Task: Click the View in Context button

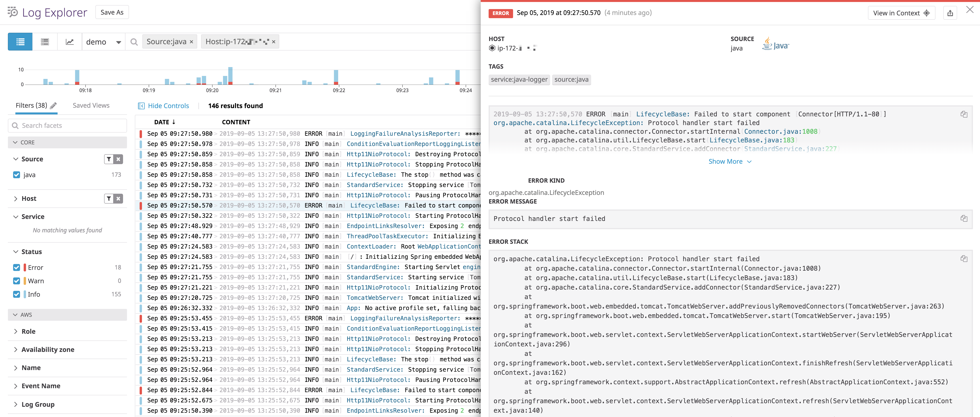Action: click(901, 13)
